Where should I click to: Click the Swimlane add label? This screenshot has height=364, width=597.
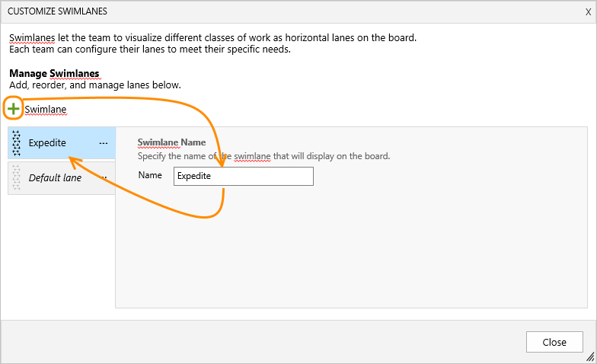(x=46, y=110)
